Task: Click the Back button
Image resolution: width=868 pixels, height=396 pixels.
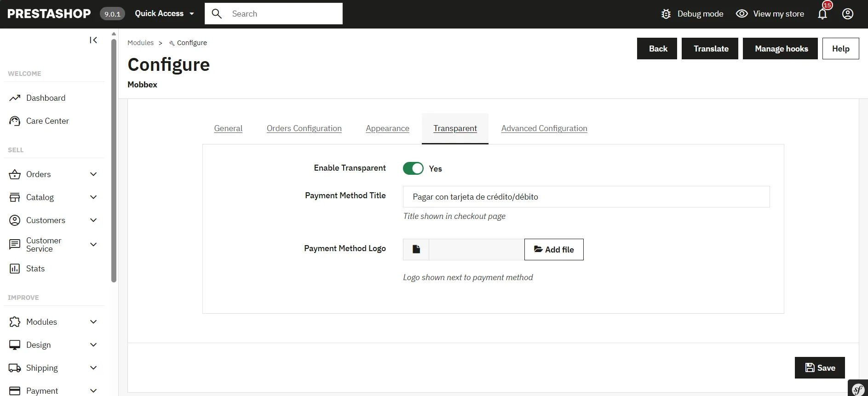Action: tap(657, 49)
